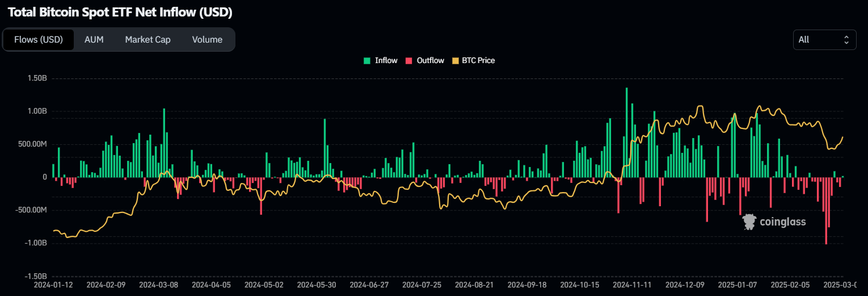The height and width of the screenshot is (296, 868).
Task: Click the 500.00M y-axis label
Action: (x=32, y=144)
